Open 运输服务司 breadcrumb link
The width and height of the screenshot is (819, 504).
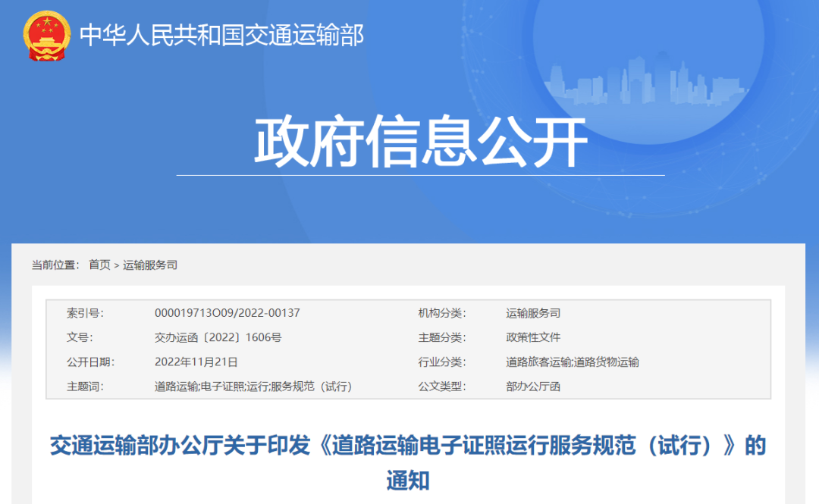(150, 265)
